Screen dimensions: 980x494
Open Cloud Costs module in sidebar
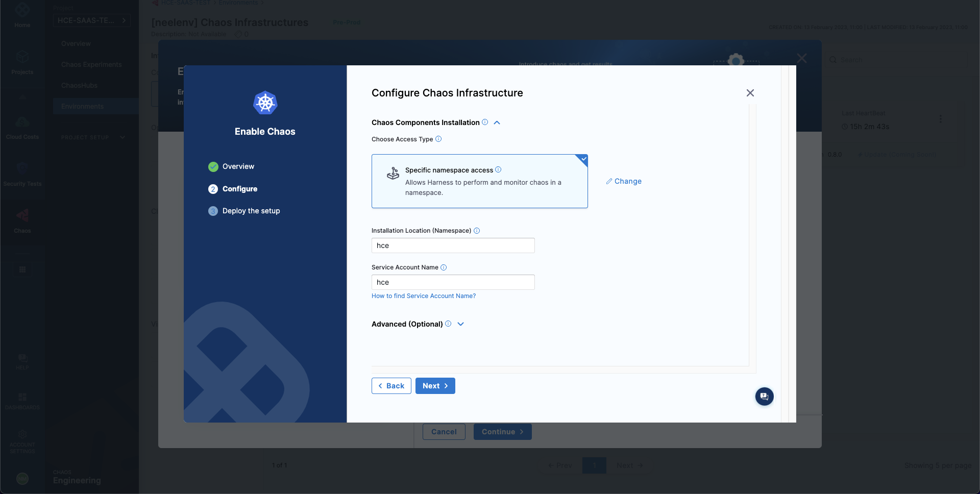click(22, 127)
